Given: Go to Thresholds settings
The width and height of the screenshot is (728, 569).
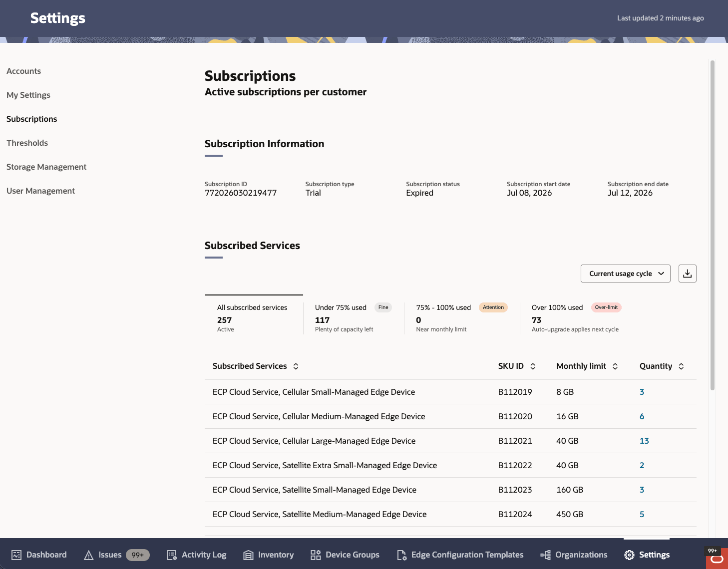Looking at the screenshot, I should coord(27,143).
